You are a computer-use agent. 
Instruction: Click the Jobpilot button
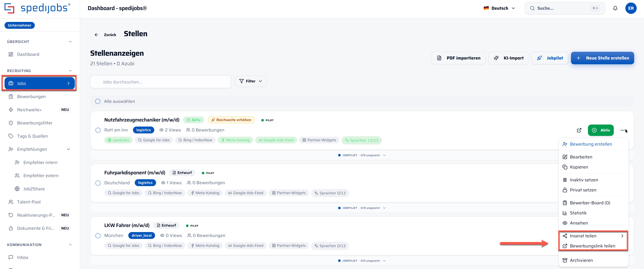pyautogui.click(x=550, y=58)
